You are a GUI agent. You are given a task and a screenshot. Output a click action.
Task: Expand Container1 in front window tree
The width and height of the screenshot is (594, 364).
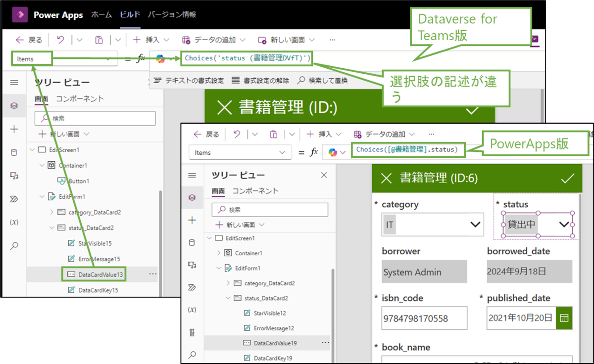[x=219, y=253]
